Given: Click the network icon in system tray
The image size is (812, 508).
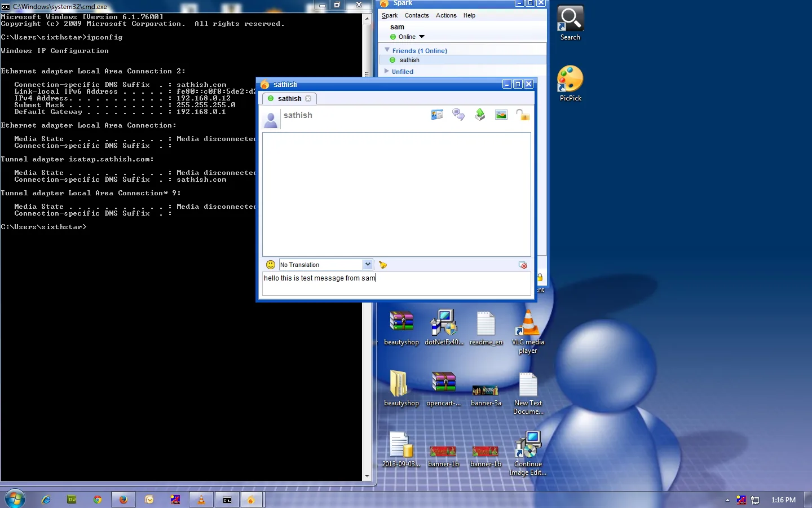Looking at the screenshot, I should pyautogui.click(x=755, y=500).
